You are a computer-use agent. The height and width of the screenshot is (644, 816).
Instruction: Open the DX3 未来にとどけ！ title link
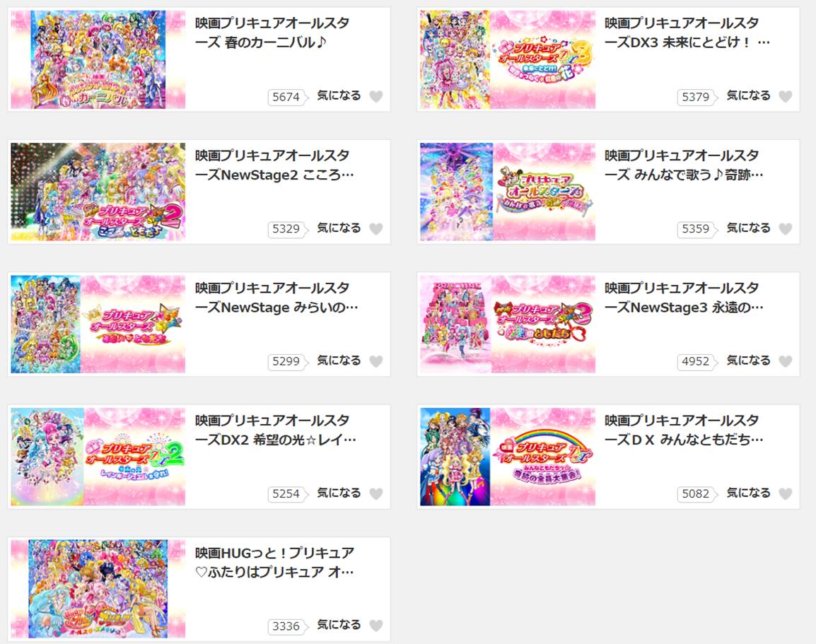[x=687, y=33]
